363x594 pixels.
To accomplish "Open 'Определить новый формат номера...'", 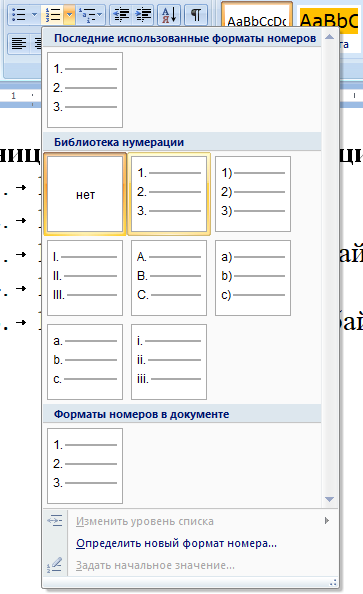I will [177, 543].
